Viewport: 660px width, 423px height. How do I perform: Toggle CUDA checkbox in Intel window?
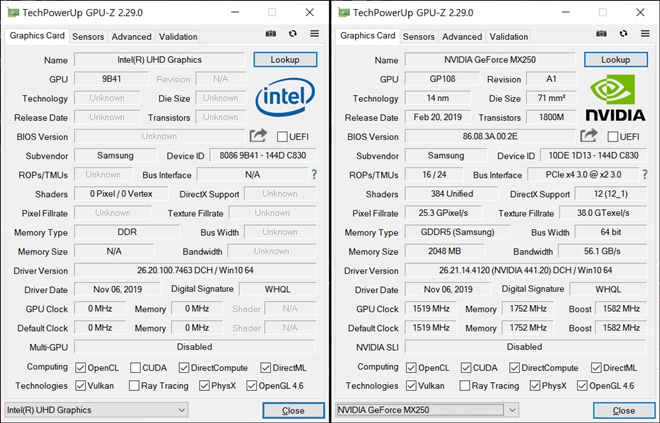(135, 368)
